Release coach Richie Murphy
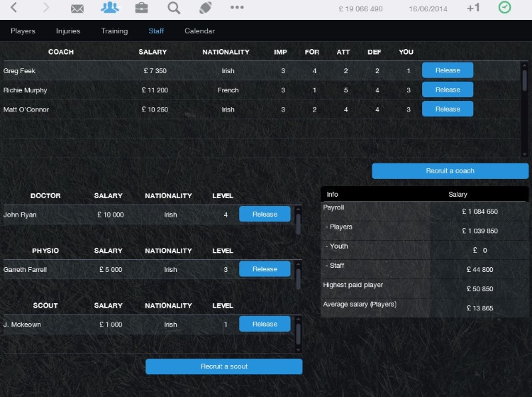 point(448,89)
